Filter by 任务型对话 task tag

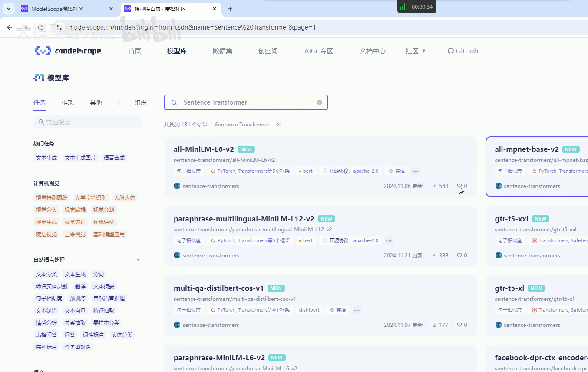78,347
